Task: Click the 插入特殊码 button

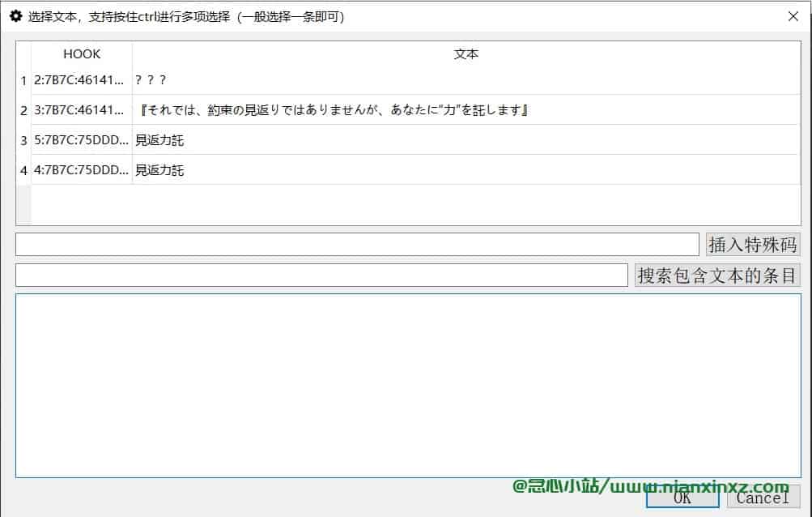Action: (x=753, y=244)
